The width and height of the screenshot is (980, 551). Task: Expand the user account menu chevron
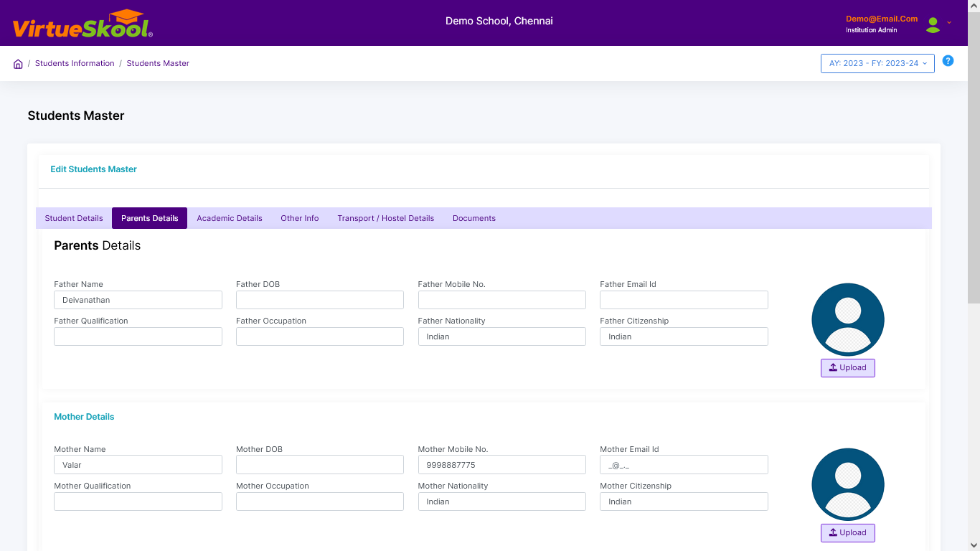pyautogui.click(x=949, y=22)
